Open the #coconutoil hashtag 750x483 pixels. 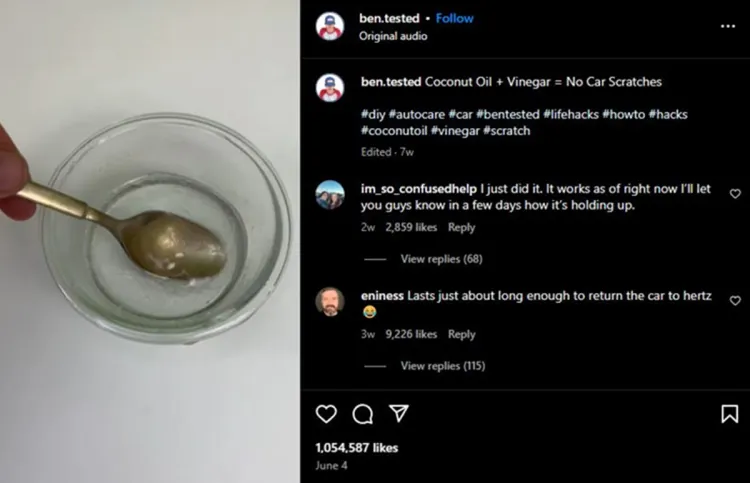[396, 131]
